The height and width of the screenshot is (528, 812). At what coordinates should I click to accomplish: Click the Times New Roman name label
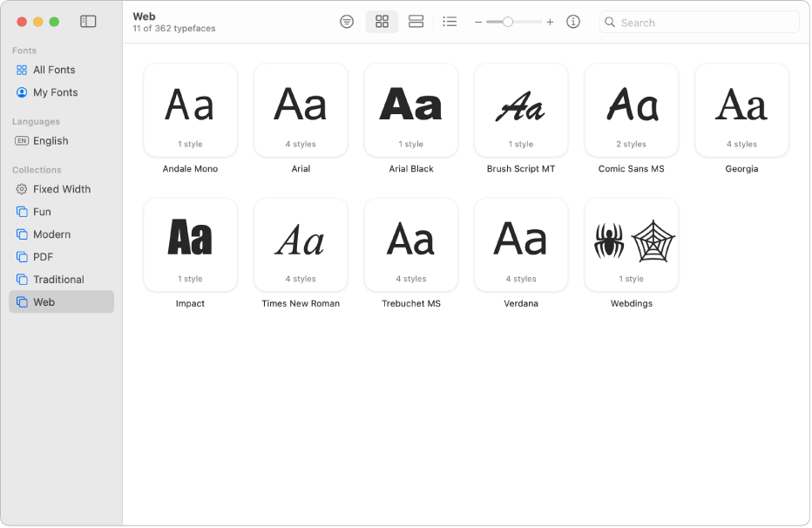[x=301, y=303]
